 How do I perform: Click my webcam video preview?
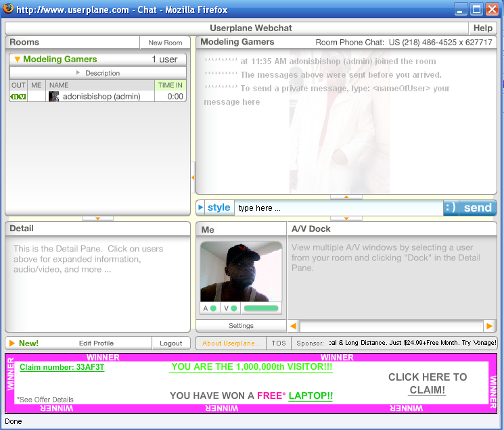pos(241,272)
